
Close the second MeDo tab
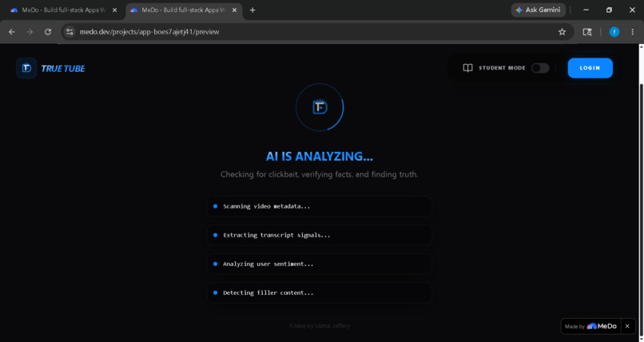pyautogui.click(x=235, y=10)
